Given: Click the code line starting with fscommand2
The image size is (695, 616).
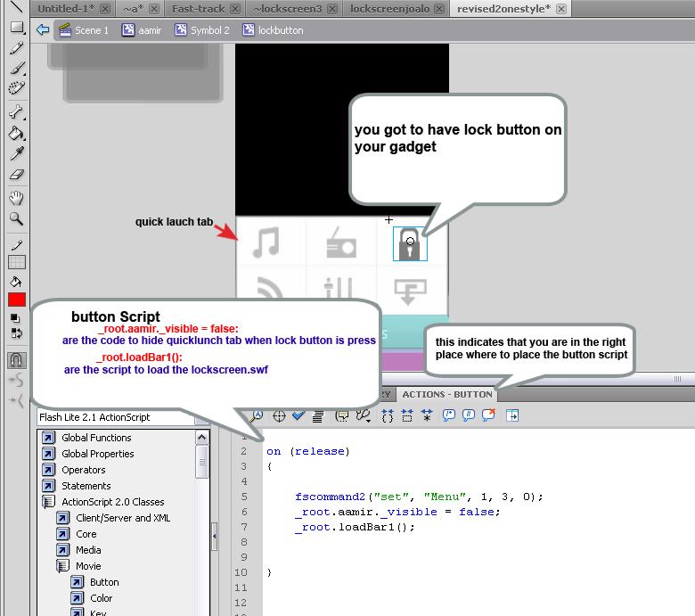Looking at the screenshot, I should [419, 497].
